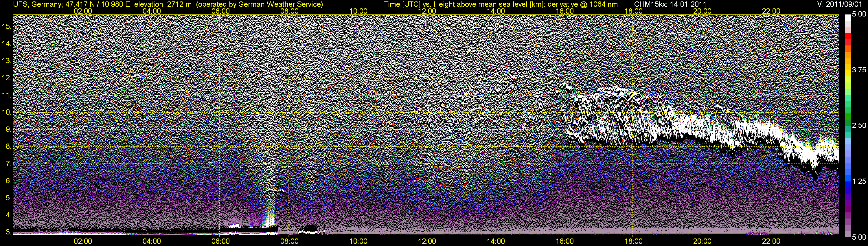This screenshot has width=868, height=246.
Task: Click the '8.' height axis label
Action: (8, 147)
